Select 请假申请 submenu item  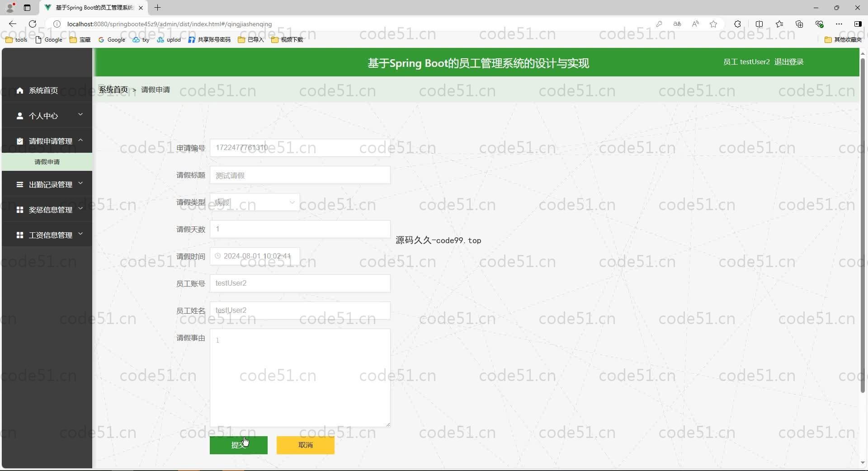(47, 162)
